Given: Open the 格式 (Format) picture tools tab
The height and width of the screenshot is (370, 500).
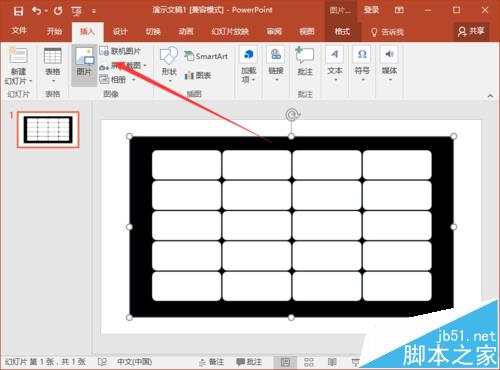Looking at the screenshot, I should [342, 32].
